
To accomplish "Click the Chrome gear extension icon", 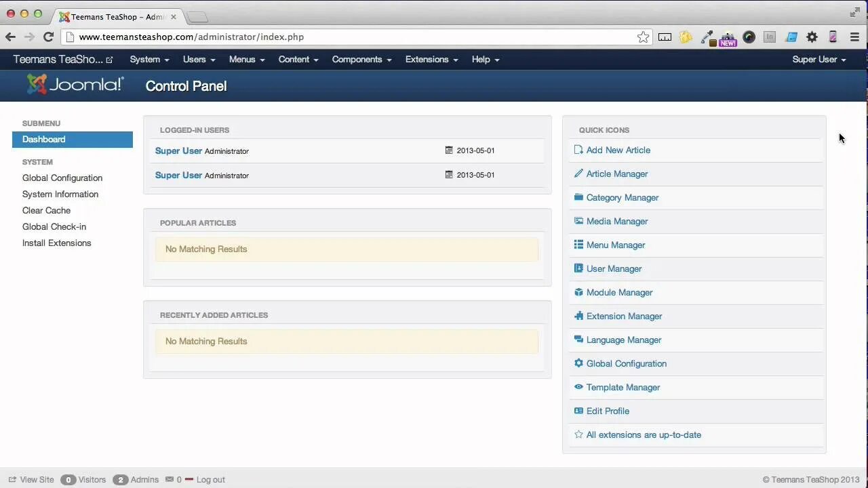I will tap(812, 37).
